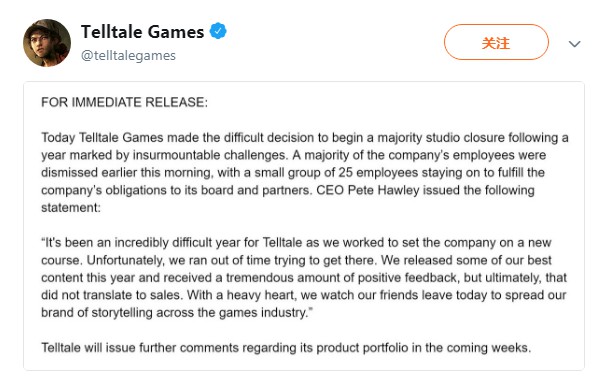Click the final 'Telltale will issue further comments' line

tap(286, 348)
